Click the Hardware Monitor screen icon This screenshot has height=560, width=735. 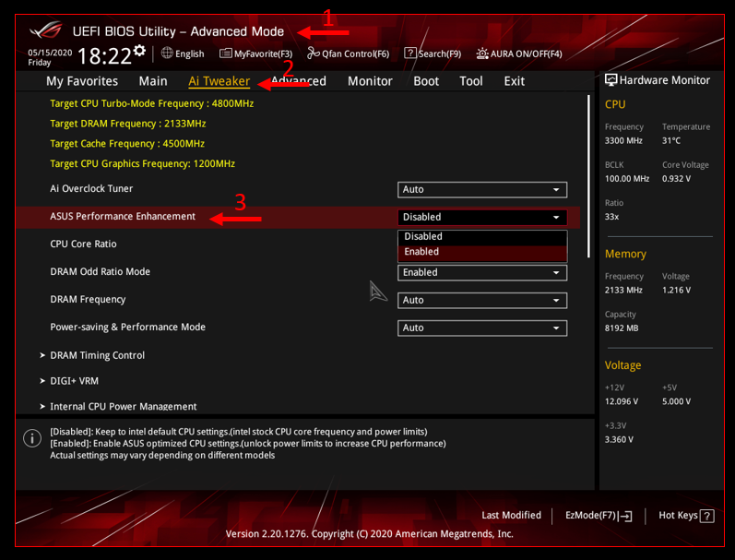point(611,80)
